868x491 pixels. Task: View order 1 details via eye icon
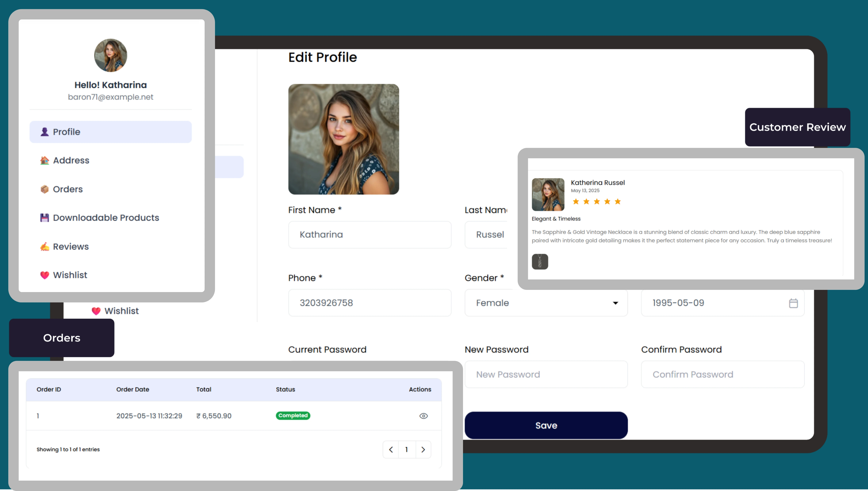423,416
